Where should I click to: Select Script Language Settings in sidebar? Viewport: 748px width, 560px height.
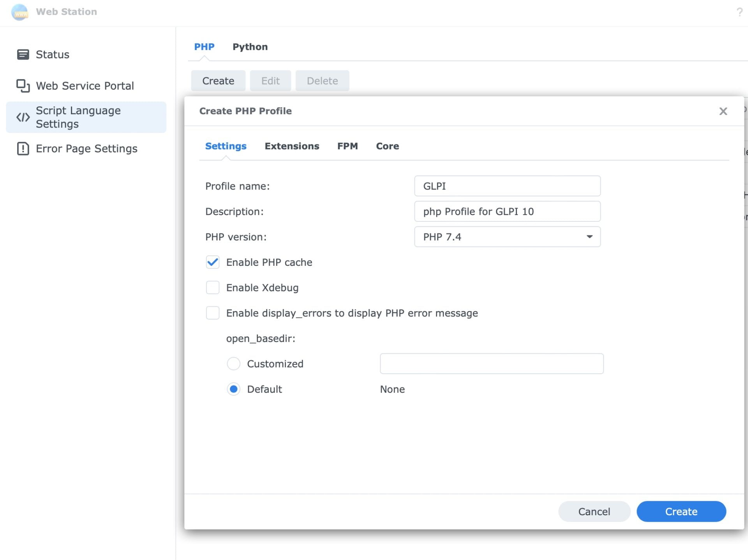tap(86, 117)
